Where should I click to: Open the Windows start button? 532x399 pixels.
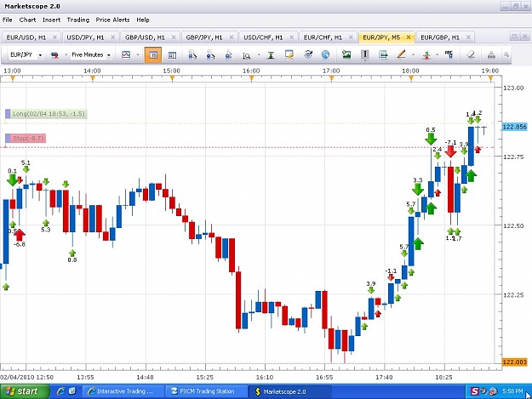(x=24, y=391)
